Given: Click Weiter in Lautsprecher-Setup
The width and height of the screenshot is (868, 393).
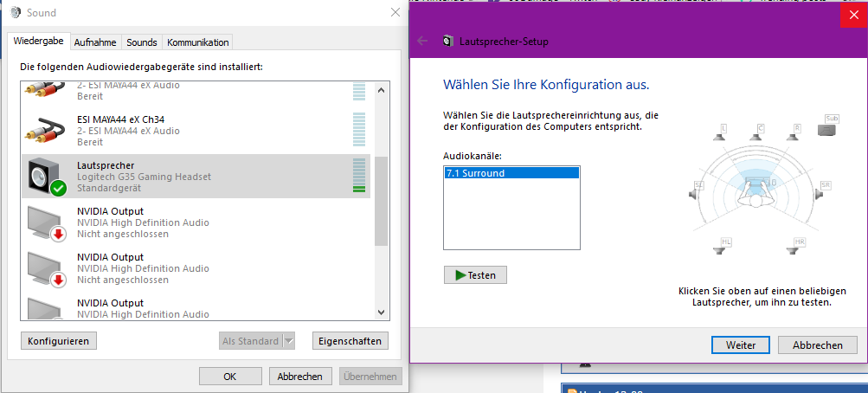Looking at the screenshot, I should pos(741,345).
